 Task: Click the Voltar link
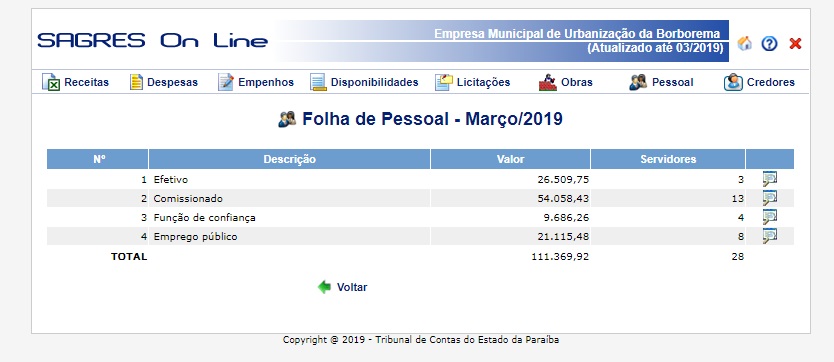pyautogui.click(x=352, y=287)
